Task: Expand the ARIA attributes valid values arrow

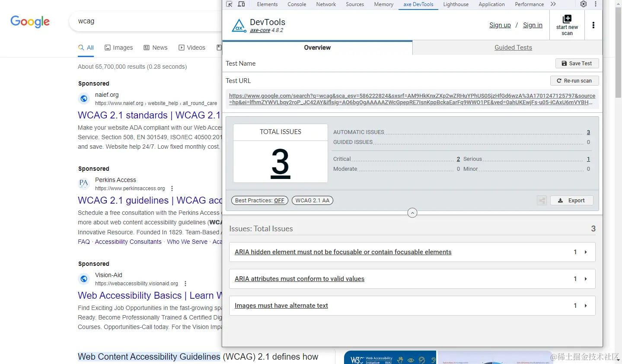Action: (x=586, y=279)
